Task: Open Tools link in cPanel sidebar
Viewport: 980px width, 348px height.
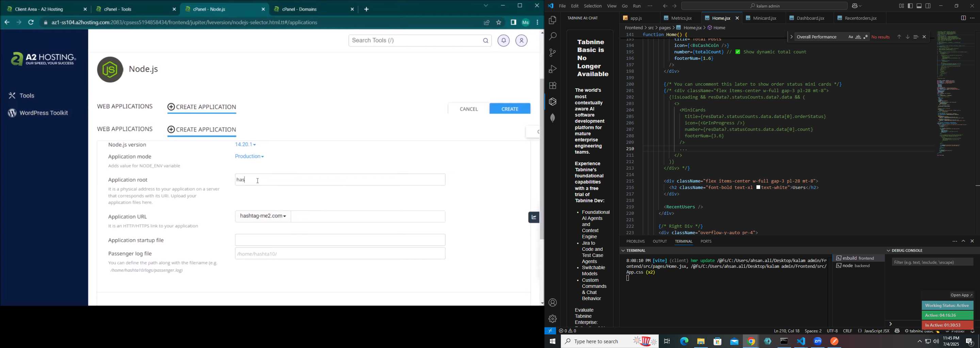Action: (x=22, y=96)
